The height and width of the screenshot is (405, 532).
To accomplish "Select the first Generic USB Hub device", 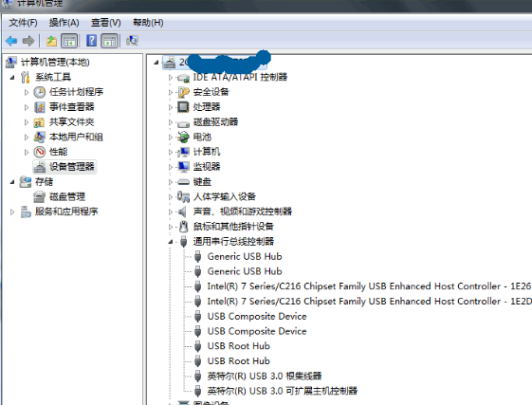I will [245, 256].
